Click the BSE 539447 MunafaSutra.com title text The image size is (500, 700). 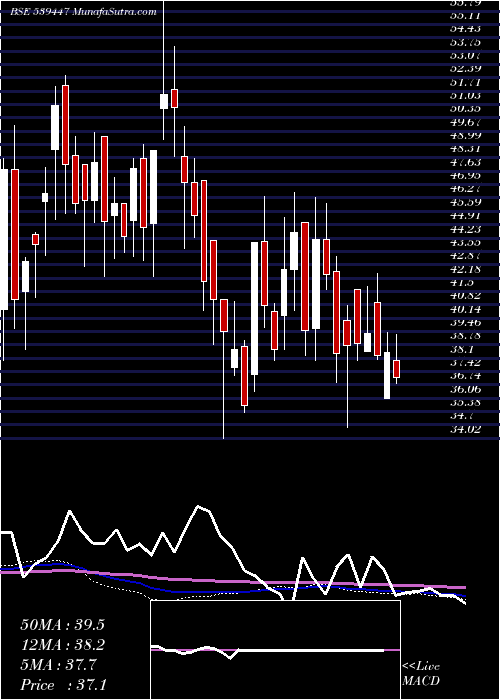point(83,12)
